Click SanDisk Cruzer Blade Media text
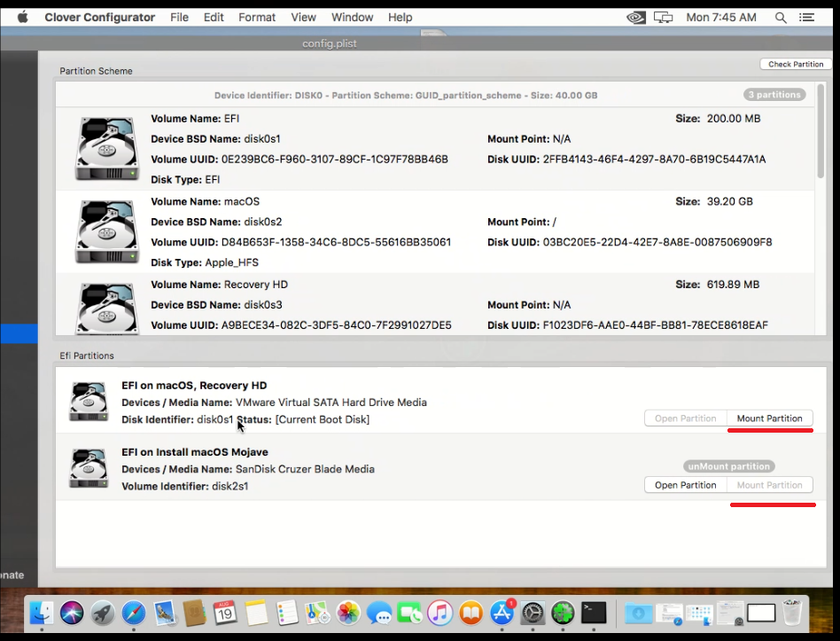 click(x=305, y=469)
